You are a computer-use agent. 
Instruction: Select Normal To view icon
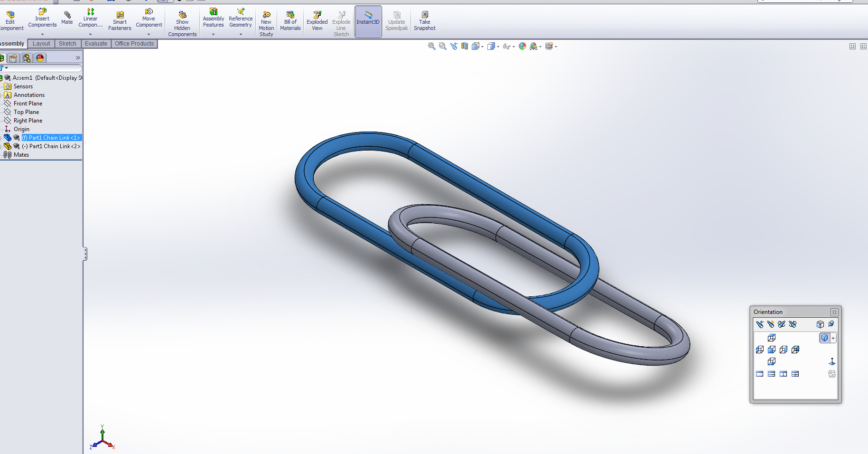pos(832,361)
